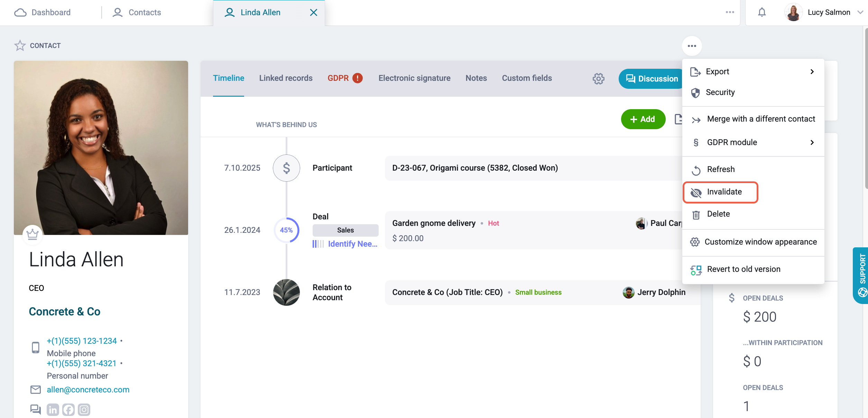Click the Concrete & Co account thumbnail marker
Image resolution: width=868 pixels, height=418 pixels.
point(286,292)
